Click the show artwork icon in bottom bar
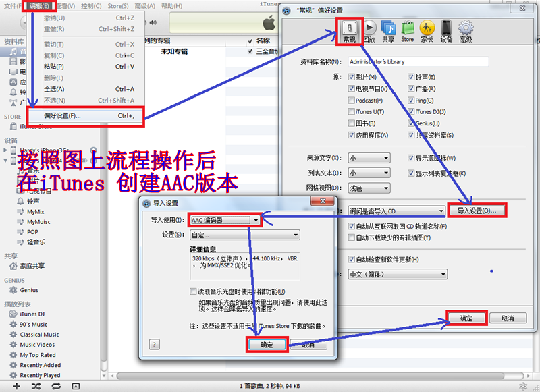This screenshot has height=392, width=540. 76,386
